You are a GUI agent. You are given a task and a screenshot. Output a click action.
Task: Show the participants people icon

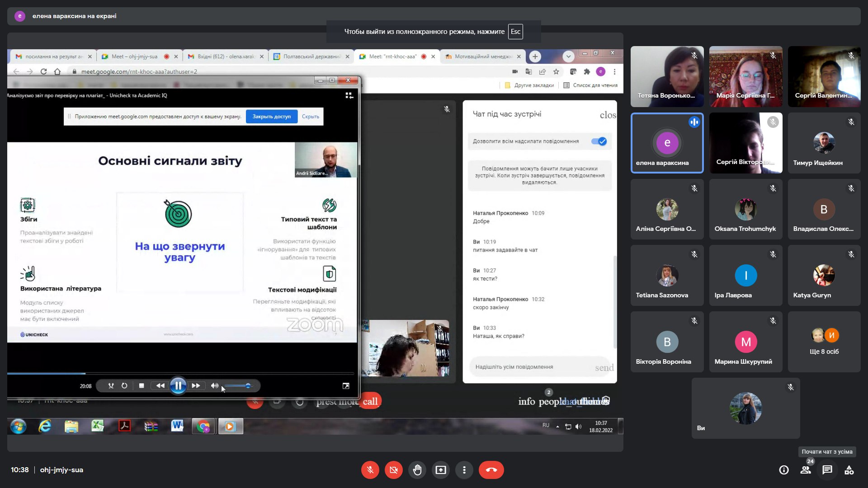click(806, 470)
